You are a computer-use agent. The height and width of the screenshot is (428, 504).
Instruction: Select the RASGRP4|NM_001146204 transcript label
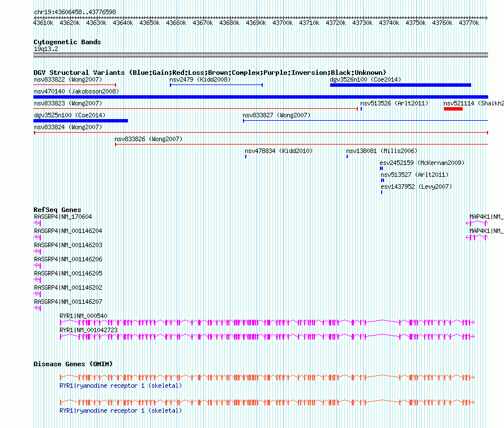point(68,231)
